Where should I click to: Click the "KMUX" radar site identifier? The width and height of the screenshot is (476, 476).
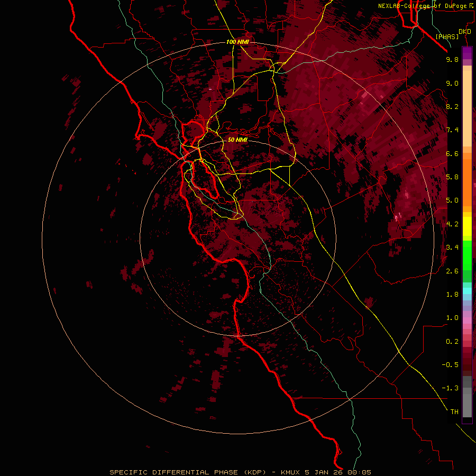pyautogui.click(x=290, y=472)
